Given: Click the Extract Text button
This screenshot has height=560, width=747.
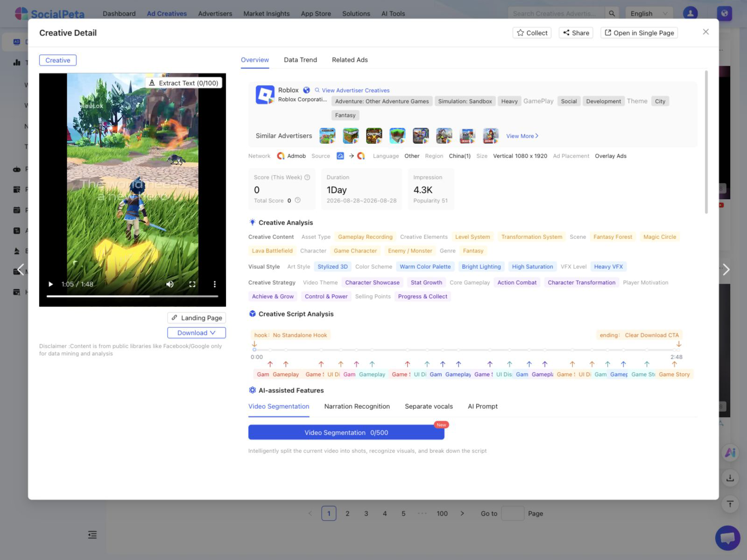Looking at the screenshot, I should (184, 83).
